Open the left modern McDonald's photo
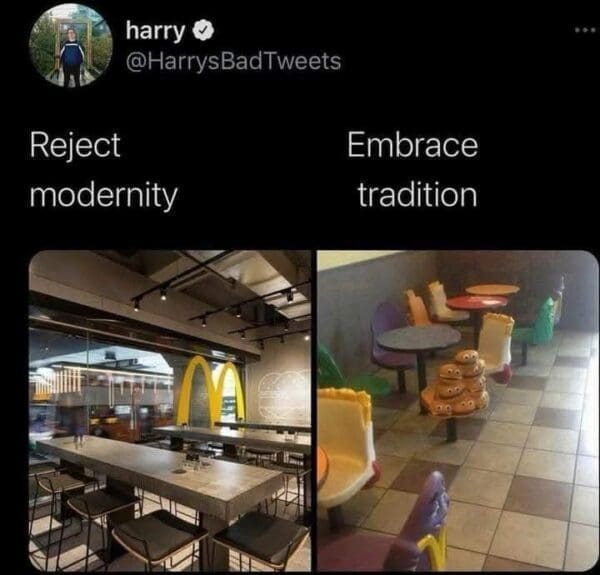 [170, 410]
